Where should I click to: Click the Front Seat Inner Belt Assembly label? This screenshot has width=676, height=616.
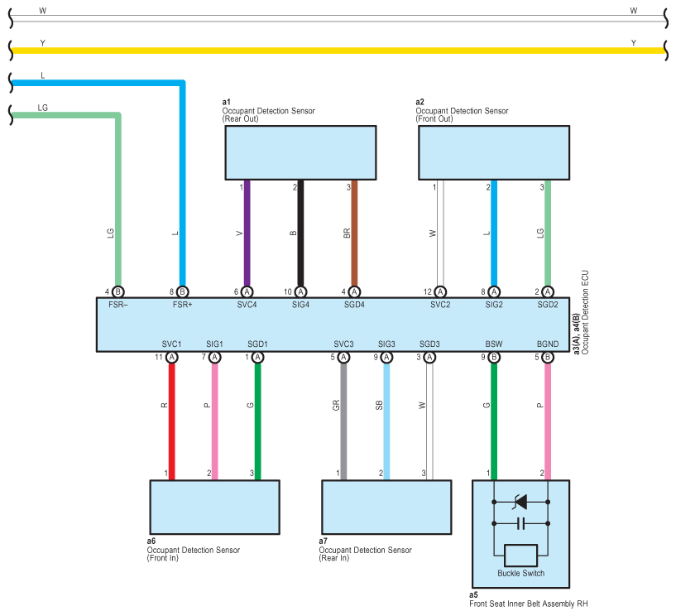[528, 604]
